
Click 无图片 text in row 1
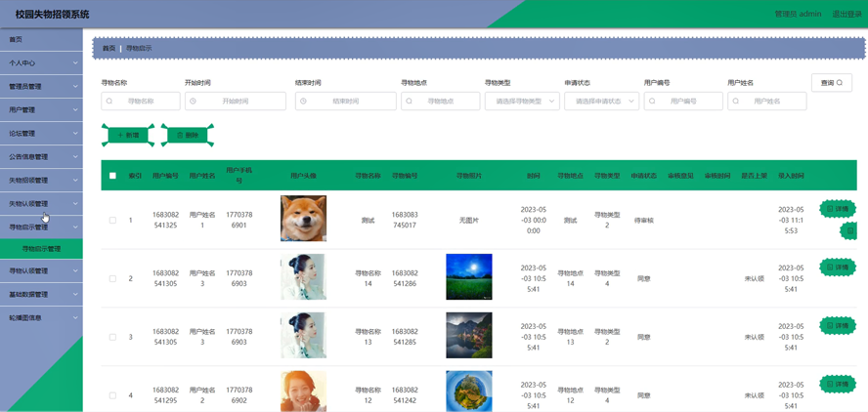(x=469, y=220)
